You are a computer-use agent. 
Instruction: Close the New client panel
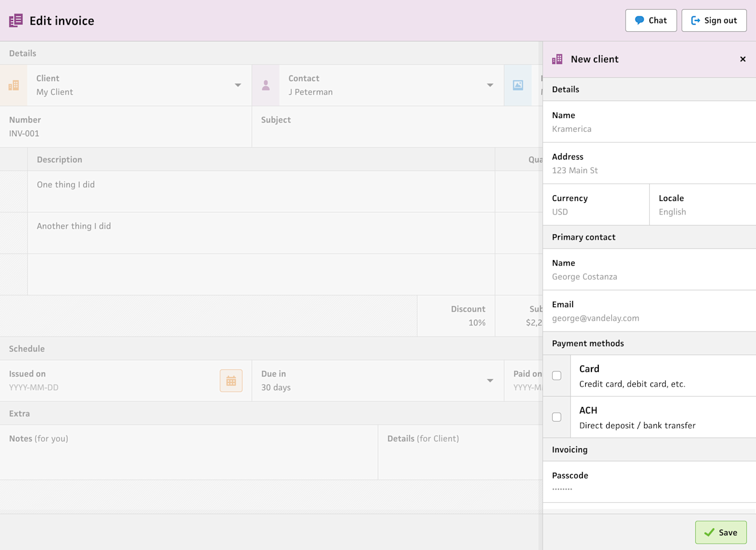click(743, 59)
